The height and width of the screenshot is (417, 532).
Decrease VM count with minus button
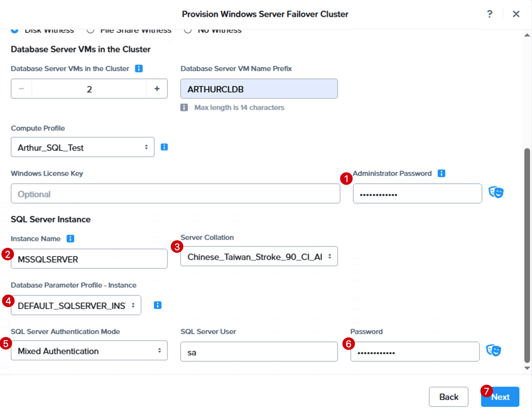click(21, 89)
